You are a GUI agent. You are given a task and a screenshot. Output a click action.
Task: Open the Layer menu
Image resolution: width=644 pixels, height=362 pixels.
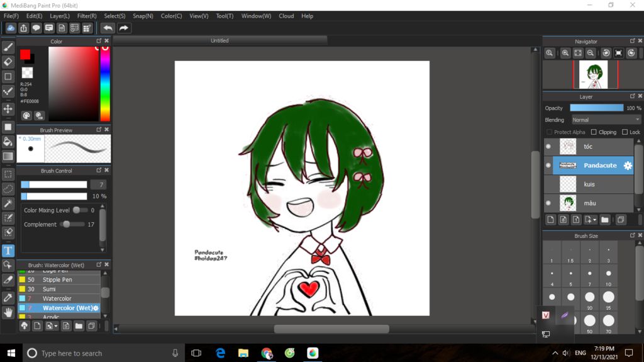point(60,16)
